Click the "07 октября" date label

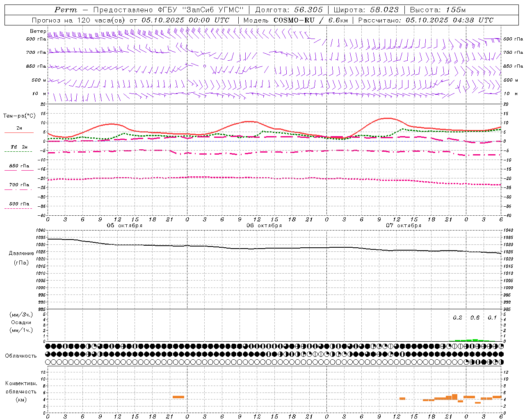[404, 226]
